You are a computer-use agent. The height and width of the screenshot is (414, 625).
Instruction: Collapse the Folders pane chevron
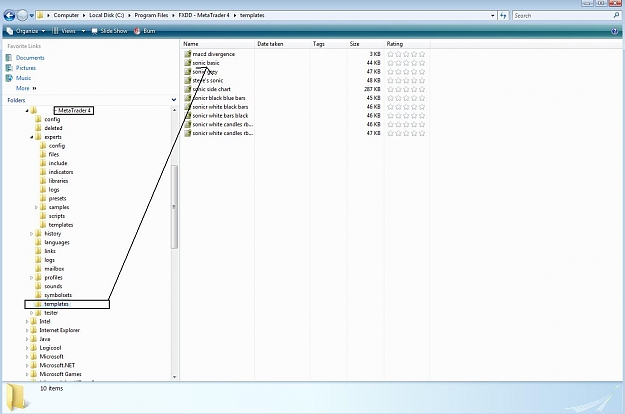(x=174, y=100)
